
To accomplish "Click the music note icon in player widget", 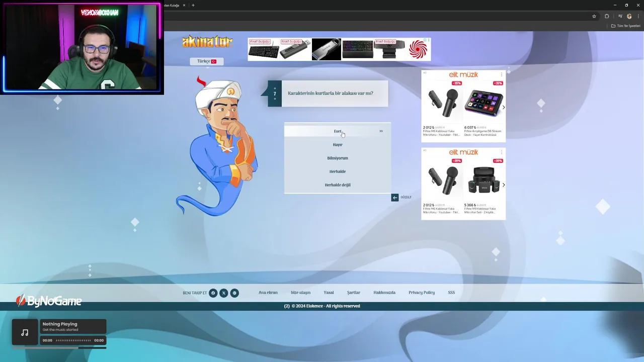I will tap(25, 332).
